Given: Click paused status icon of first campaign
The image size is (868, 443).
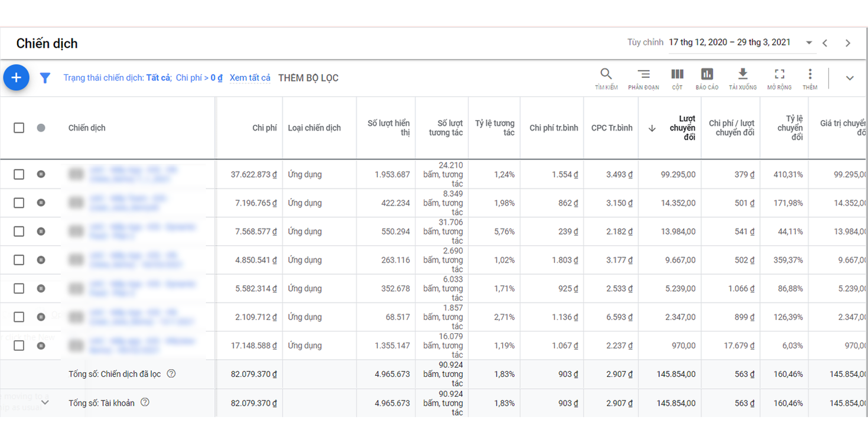Looking at the screenshot, I should coord(41,174).
